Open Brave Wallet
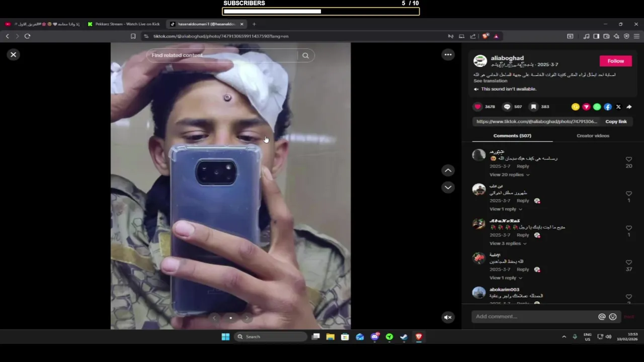Viewport: 644px width, 362px height. click(x=606, y=36)
